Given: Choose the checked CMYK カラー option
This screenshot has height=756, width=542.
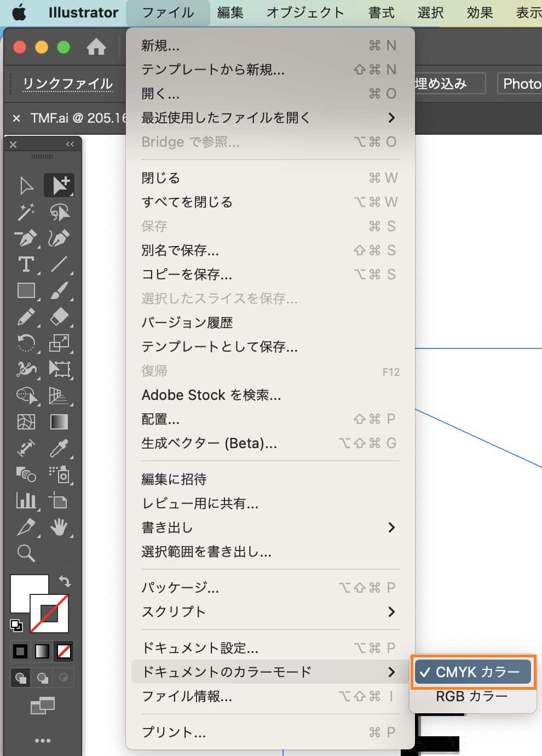Looking at the screenshot, I should [473, 672].
